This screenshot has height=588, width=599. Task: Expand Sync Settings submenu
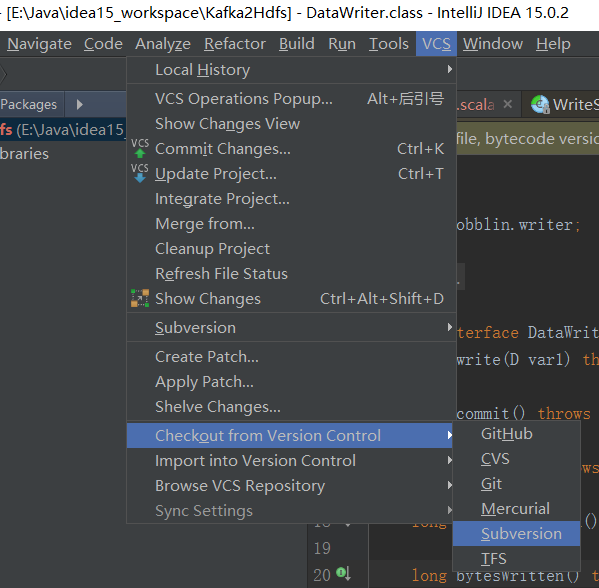pyautogui.click(x=291, y=511)
